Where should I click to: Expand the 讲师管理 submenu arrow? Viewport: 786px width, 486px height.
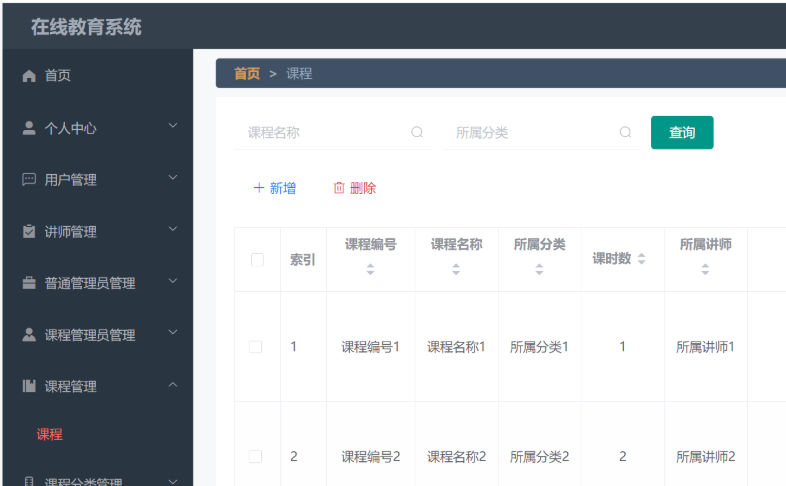click(173, 230)
